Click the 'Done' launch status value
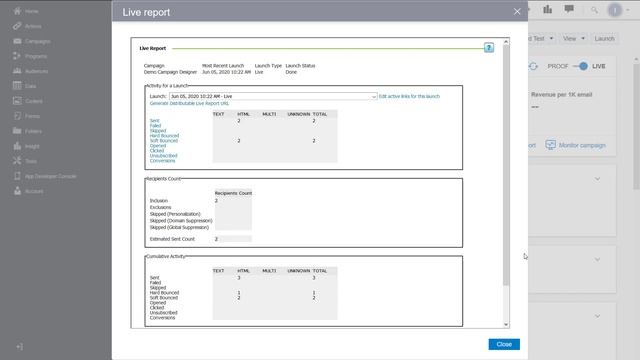Image resolution: width=640 pixels, height=360 pixels. click(x=291, y=72)
